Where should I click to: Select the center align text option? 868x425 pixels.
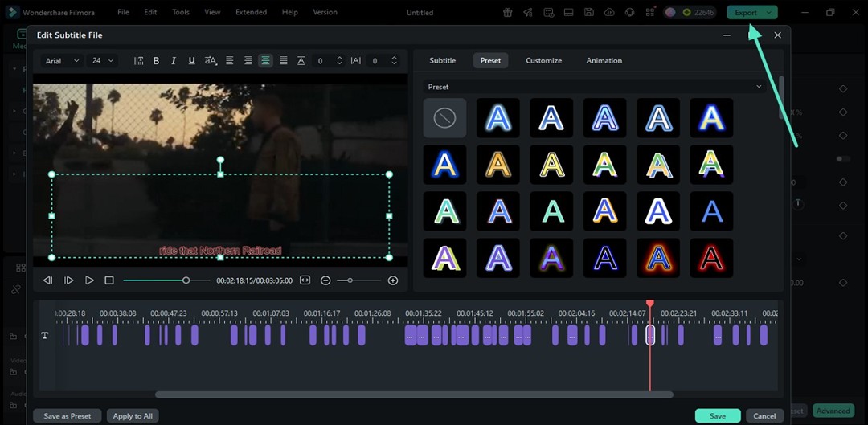click(265, 61)
